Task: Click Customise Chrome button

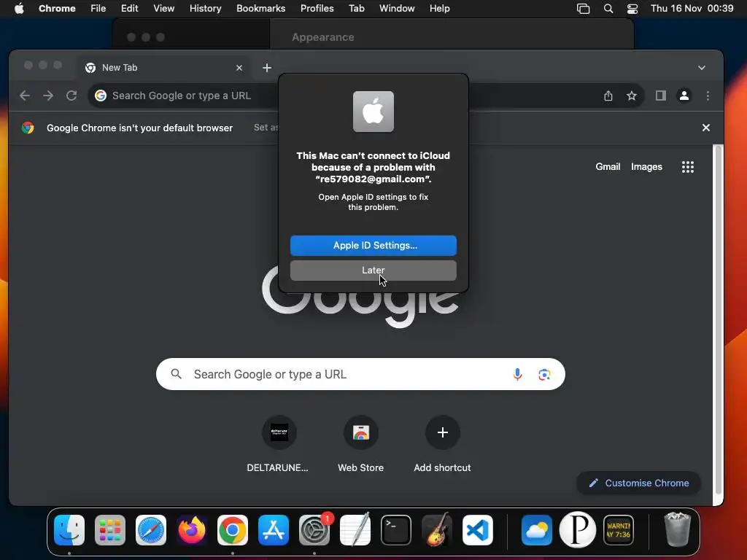Action: tap(638, 483)
